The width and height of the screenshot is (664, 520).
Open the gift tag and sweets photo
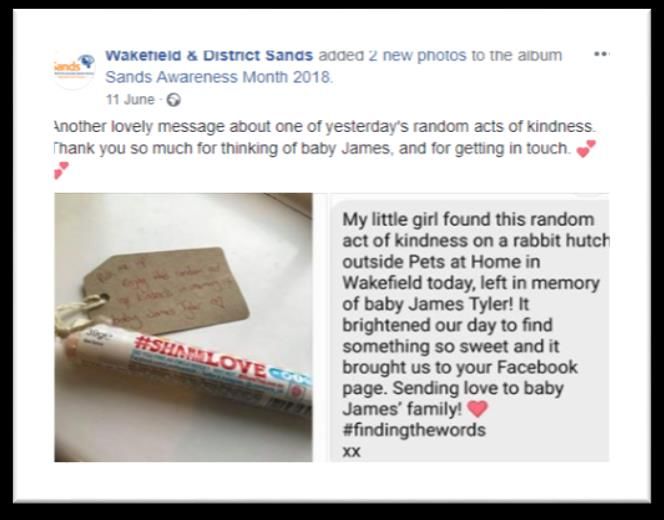pyautogui.click(x=183, y=327)
